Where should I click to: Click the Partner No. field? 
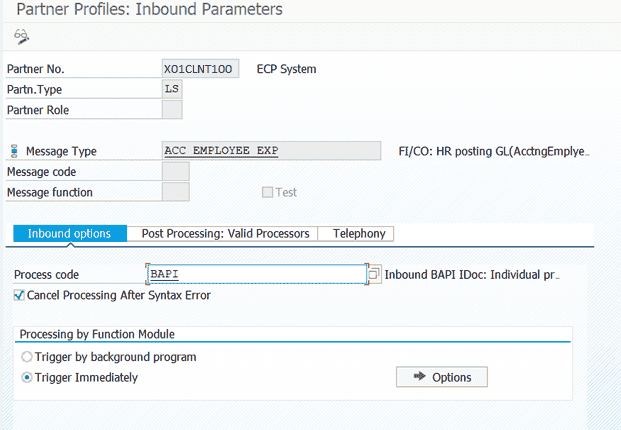coord(200,69)
